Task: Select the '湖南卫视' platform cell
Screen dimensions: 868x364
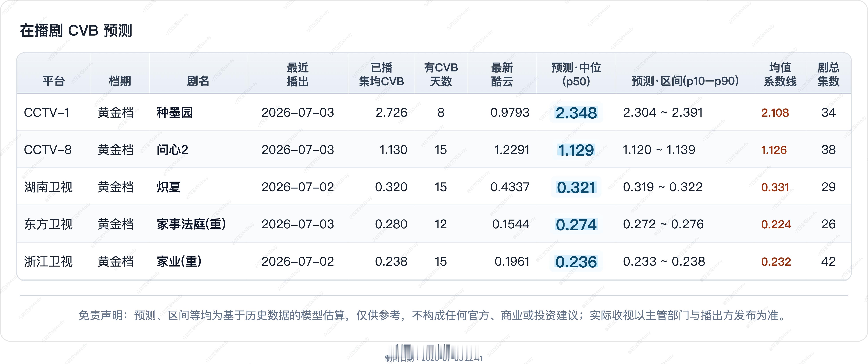Action: pyautogui.click(x=48, y=187)
